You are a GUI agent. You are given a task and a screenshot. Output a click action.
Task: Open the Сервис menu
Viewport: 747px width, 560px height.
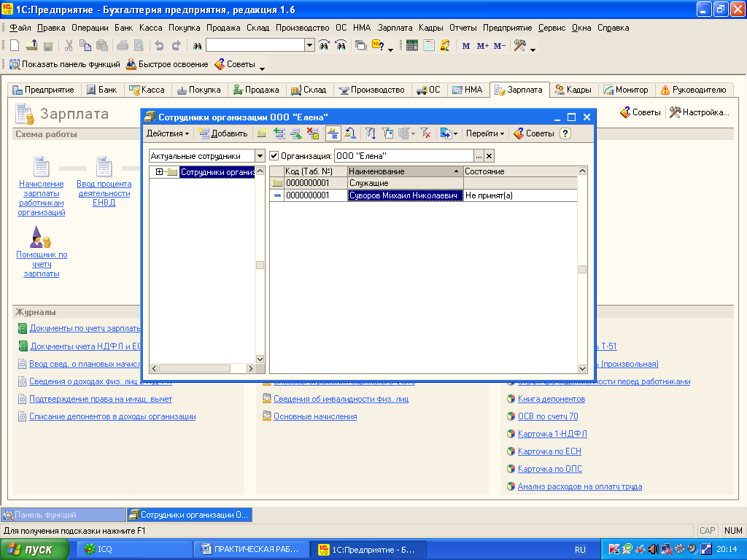[551, 28]
